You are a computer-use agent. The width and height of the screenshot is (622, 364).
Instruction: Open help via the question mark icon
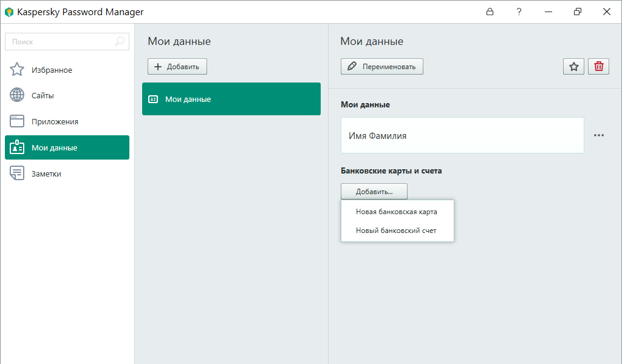click(x=519, y=12)
